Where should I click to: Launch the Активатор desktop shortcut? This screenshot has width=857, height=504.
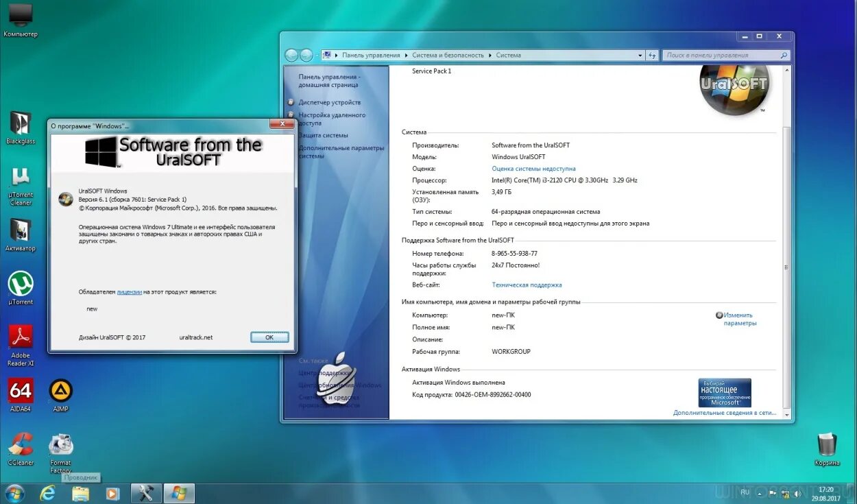tap(20, 235)
